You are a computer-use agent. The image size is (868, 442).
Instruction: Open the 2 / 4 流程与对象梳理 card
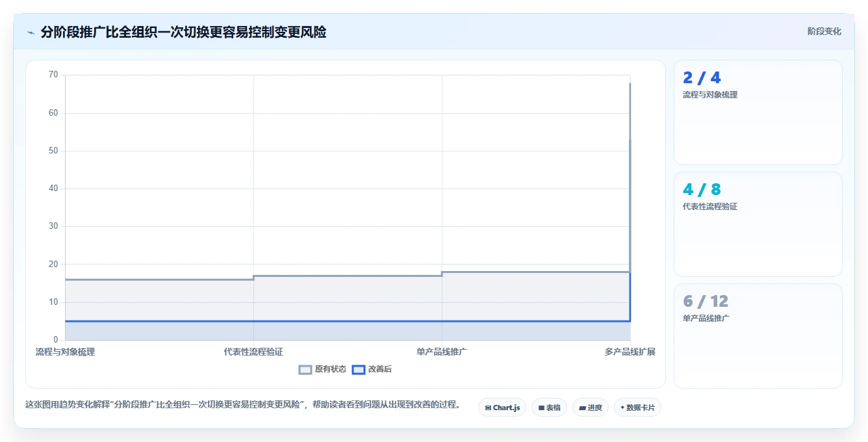pos(758,112)
